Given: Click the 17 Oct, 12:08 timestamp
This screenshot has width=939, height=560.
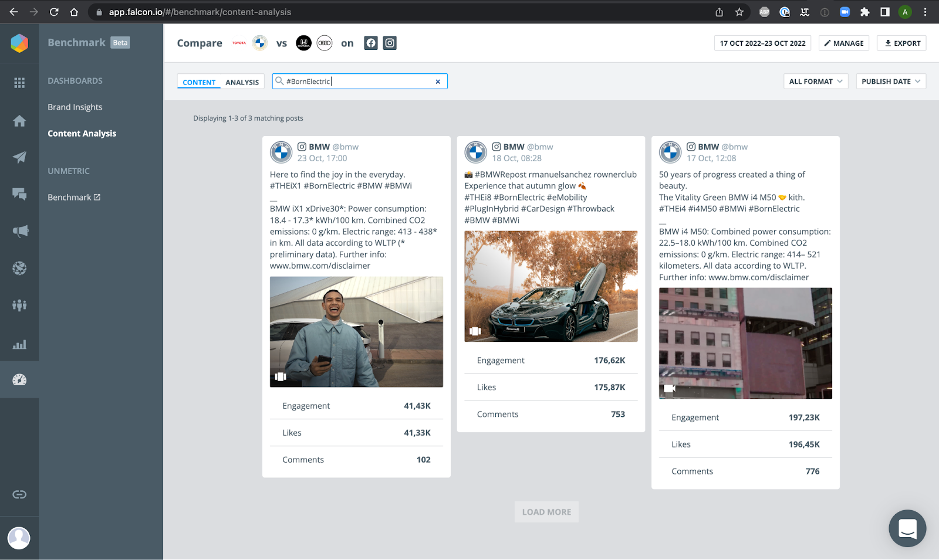Looking at the screenshot, I should [711, 158].
